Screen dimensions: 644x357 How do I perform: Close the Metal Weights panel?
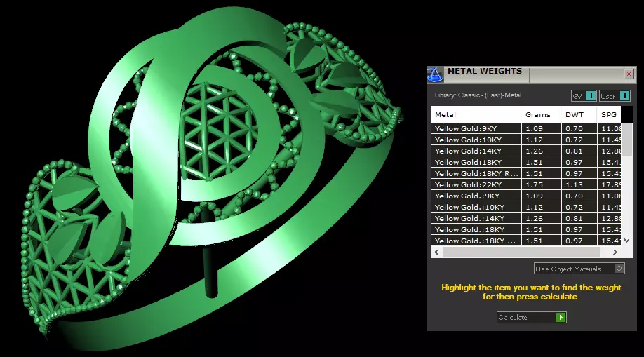[629, 74]
